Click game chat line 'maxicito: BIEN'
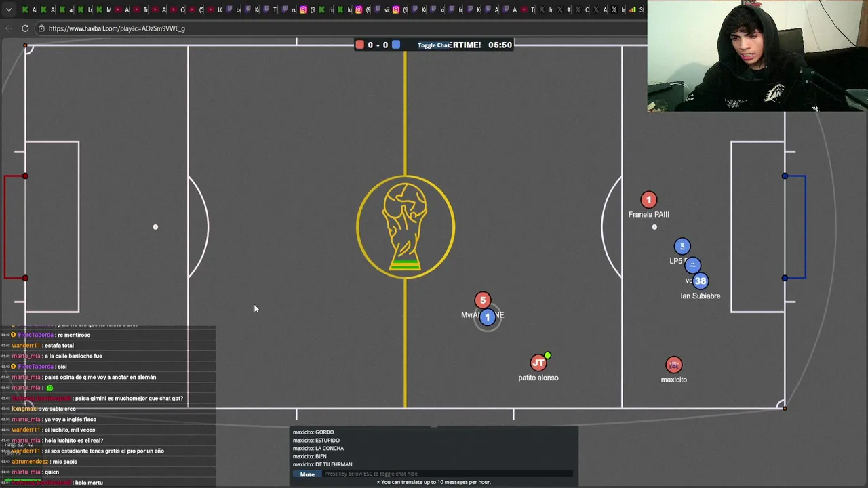868x488 pixels. (x=310, y=456)
